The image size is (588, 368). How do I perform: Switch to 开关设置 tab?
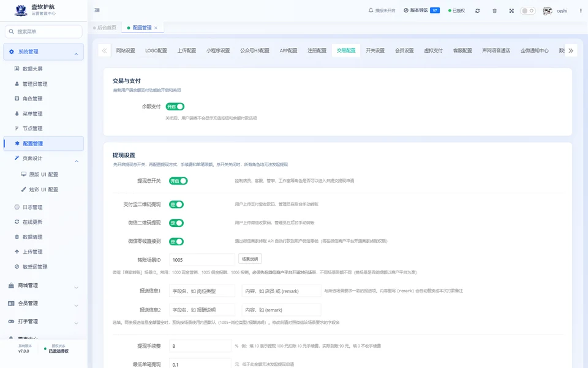point(375,50)
